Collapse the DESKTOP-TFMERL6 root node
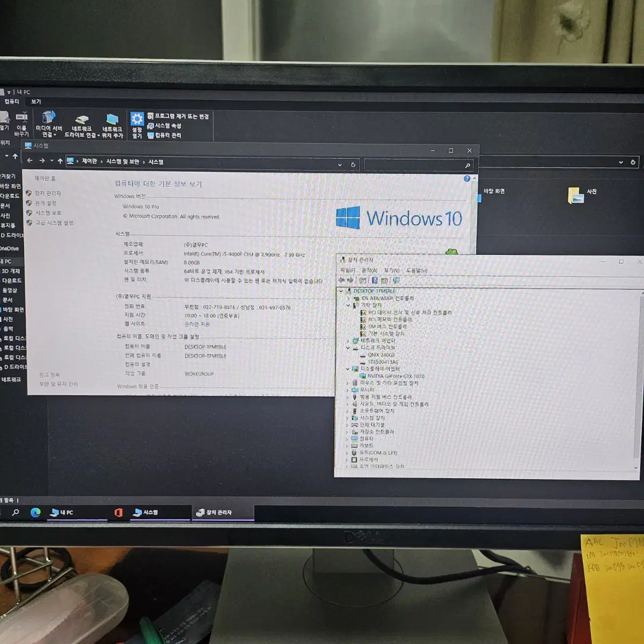Screen dimensions: 644x644 pos(341,291)
